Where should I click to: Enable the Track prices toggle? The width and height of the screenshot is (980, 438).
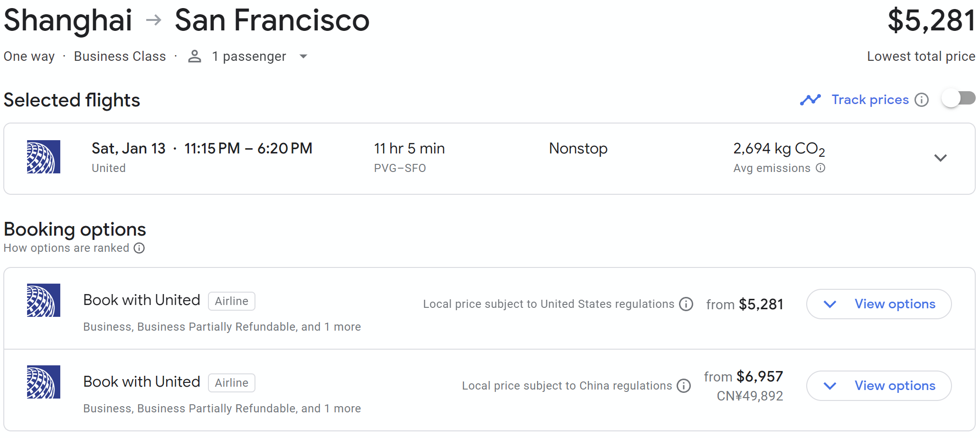(959, 99)
